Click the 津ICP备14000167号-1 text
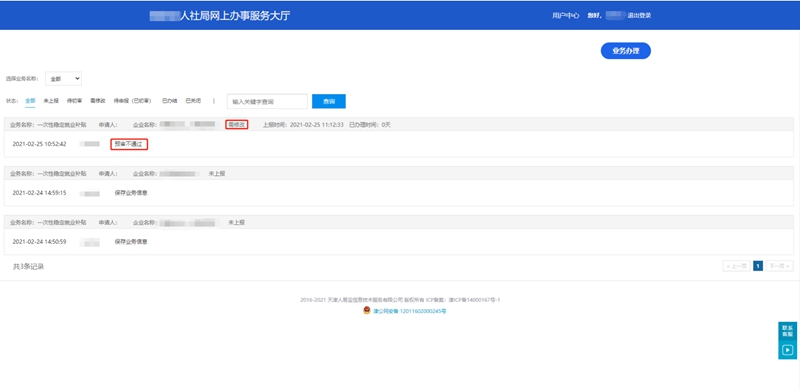800x390 pixels. point(474,300)
